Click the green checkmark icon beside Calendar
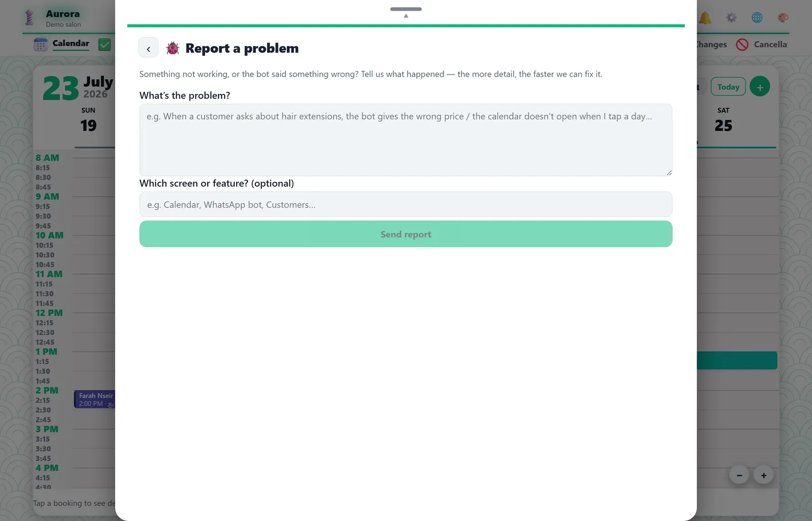 [105, 45]
